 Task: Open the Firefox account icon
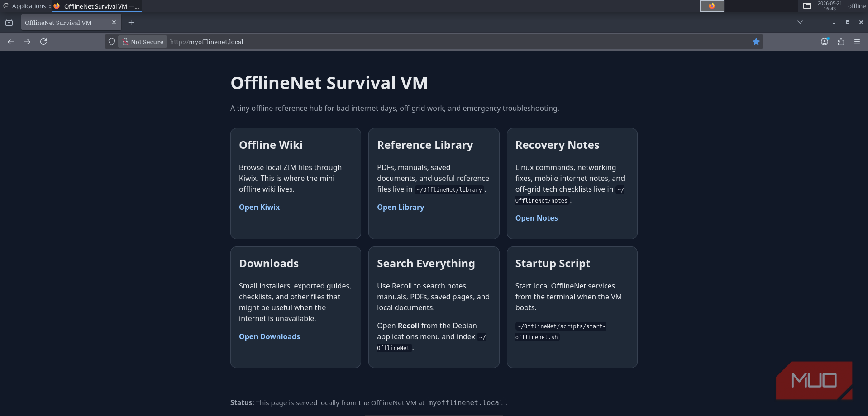[x=825, y=42]
